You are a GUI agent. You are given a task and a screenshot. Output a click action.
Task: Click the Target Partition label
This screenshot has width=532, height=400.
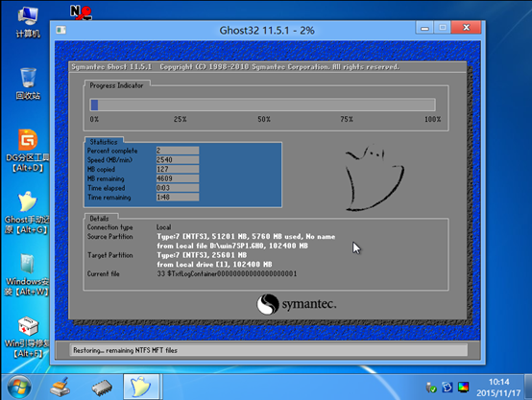(x=109, y=255)
